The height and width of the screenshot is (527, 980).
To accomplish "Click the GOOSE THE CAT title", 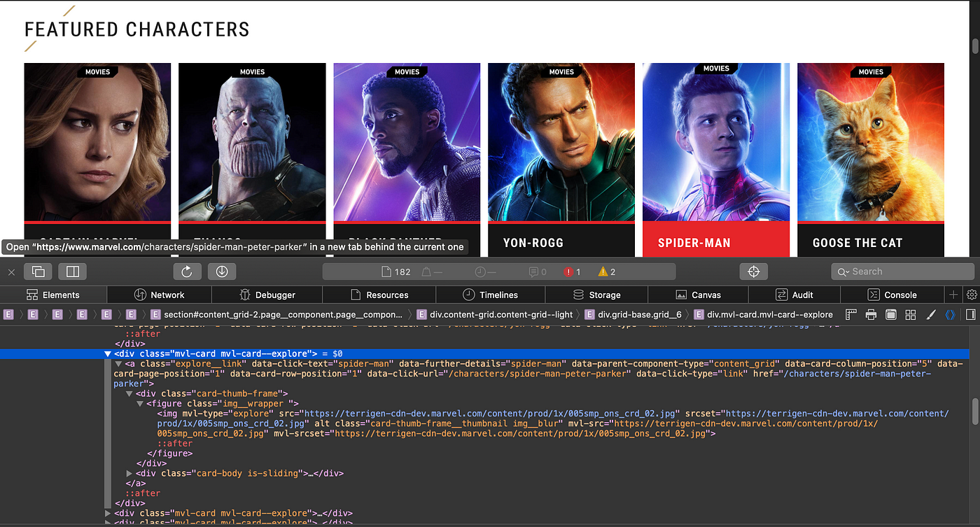I will coord(857,244).
